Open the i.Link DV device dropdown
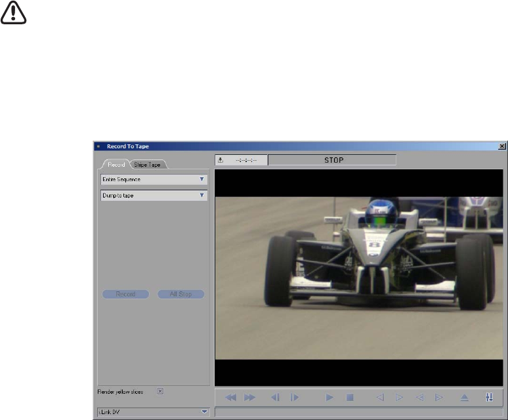 [154, 412]
